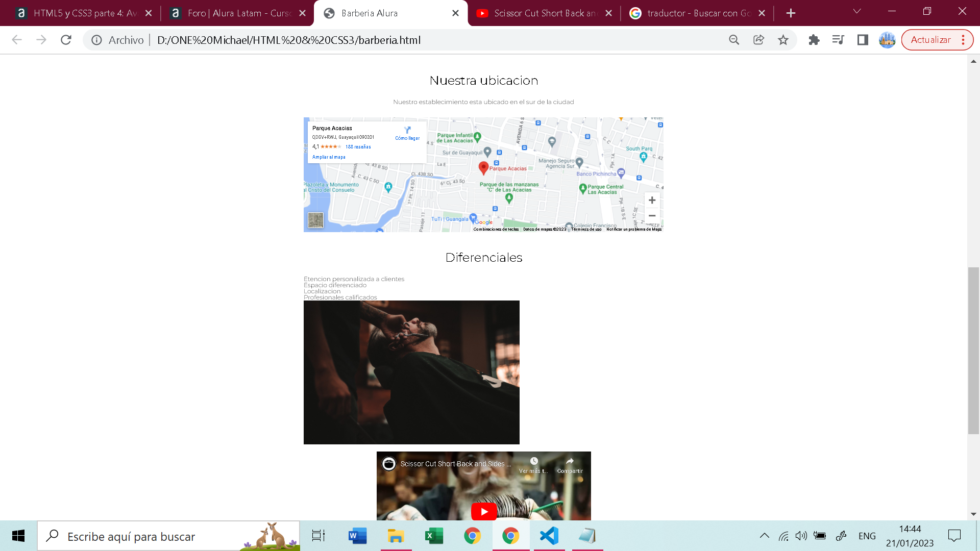Click Compartir on the video

pos(570,465)
